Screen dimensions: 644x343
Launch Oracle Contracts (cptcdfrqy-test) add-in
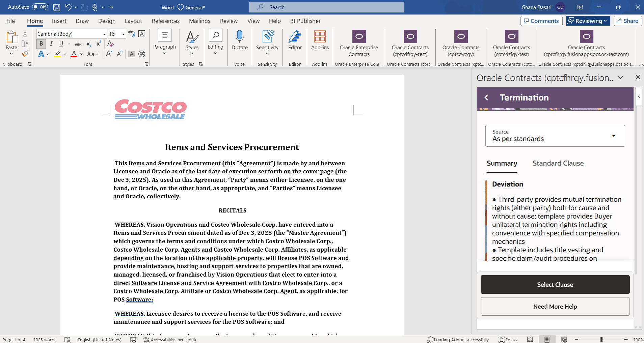click(x=410, y=44)
